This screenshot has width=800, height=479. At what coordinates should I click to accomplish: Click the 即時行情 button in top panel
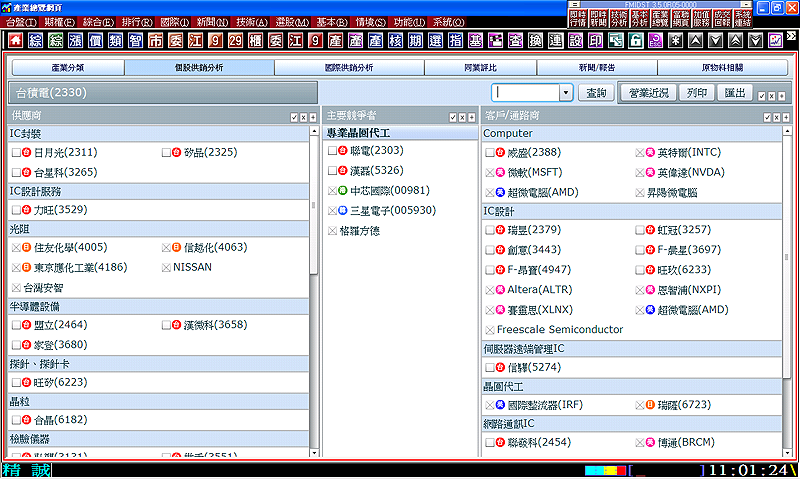pyautogui.click(x=578, y=18)
